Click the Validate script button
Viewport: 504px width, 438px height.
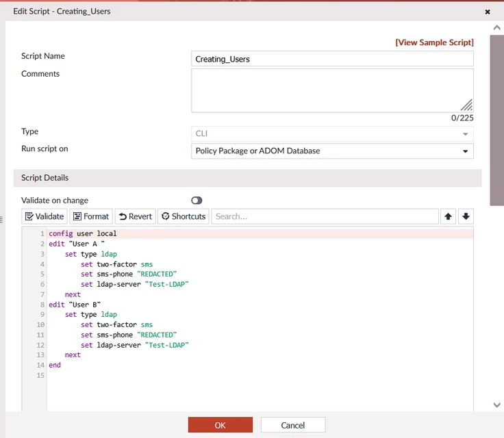(45, 216)
